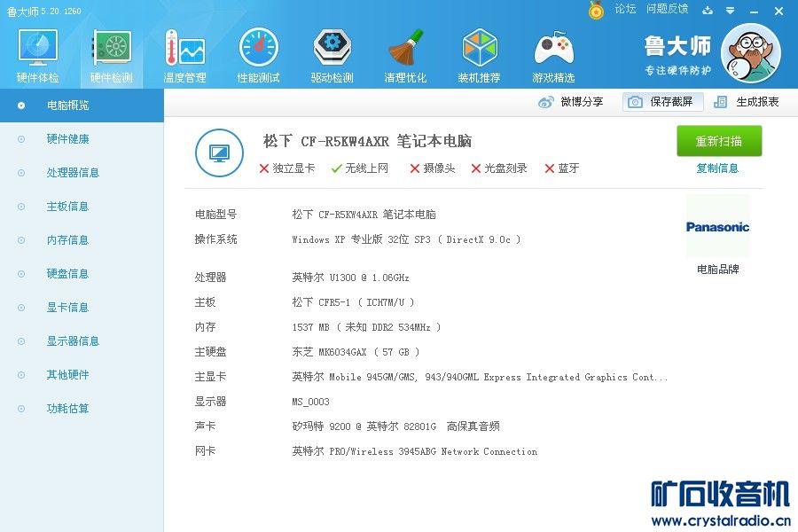The width and height of the screenshot is (798, 532).
Task: Launch the 性能测试 performance test
Action: pyautogui.click(x=259, y=56)
